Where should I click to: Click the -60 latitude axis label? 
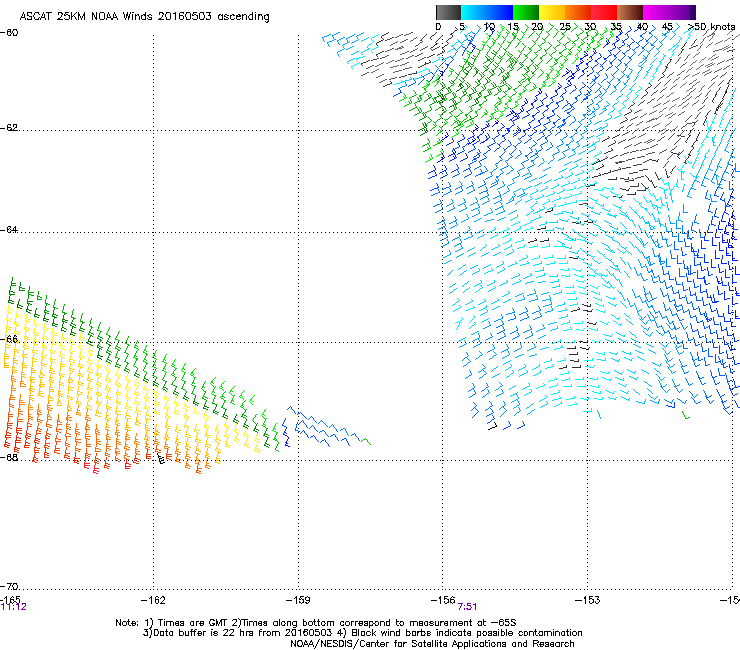pos(9,33)
